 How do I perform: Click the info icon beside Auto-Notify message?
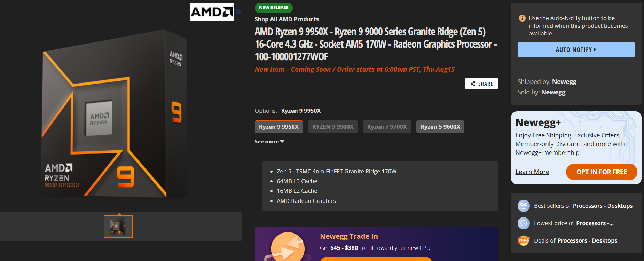tap(522, 18)
